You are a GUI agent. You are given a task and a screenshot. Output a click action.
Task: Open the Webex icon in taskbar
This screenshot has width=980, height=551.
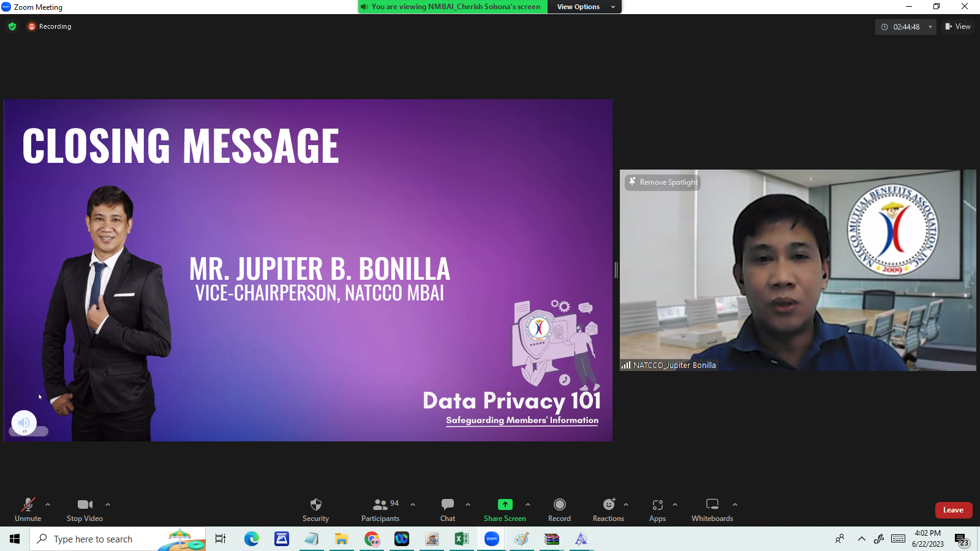point(402,539)
